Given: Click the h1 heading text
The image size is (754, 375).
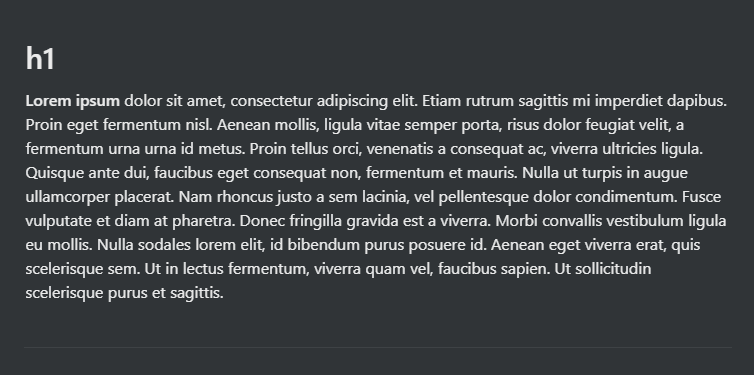Looking at the screenshot, I should click(x=40, y=59).
